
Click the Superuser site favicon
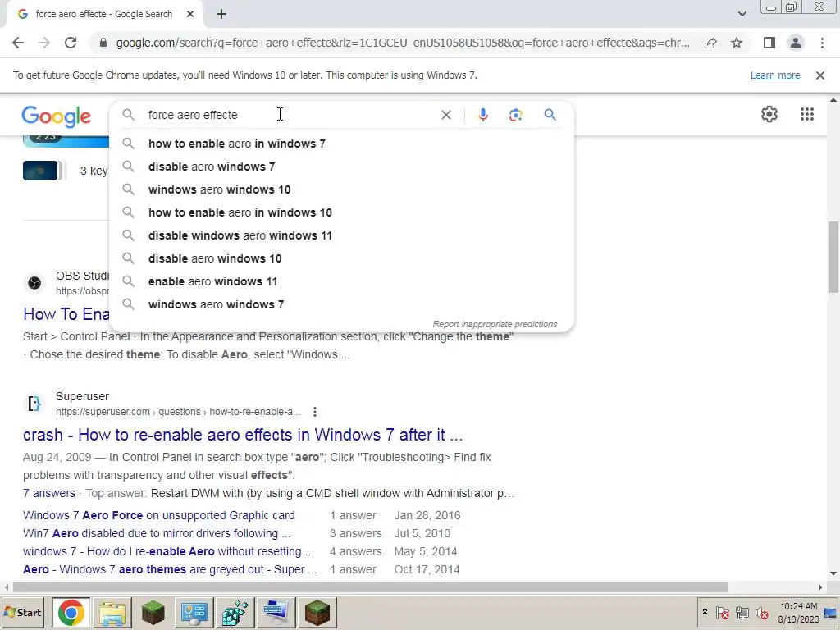(x=34, y=404)
